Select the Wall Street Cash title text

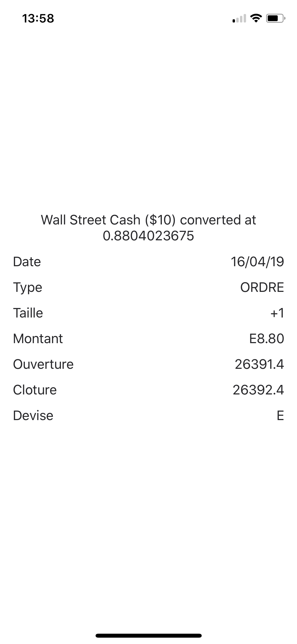click(148, 228)
